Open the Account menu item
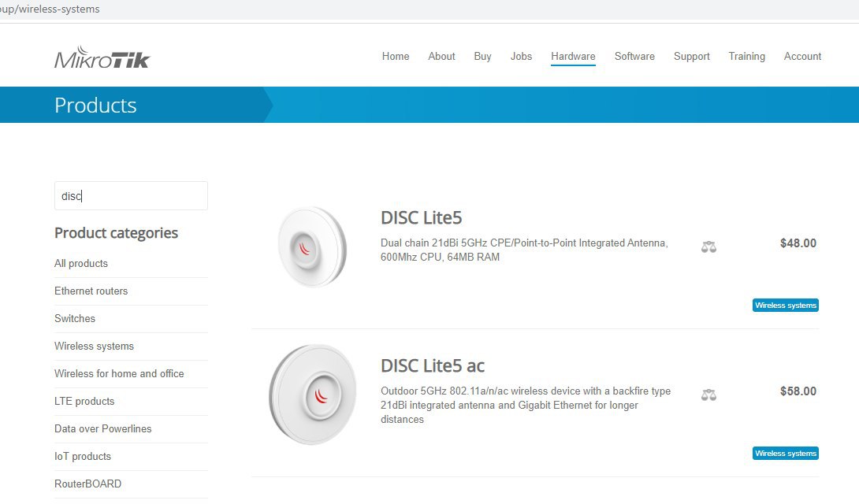 coord(802,57)
